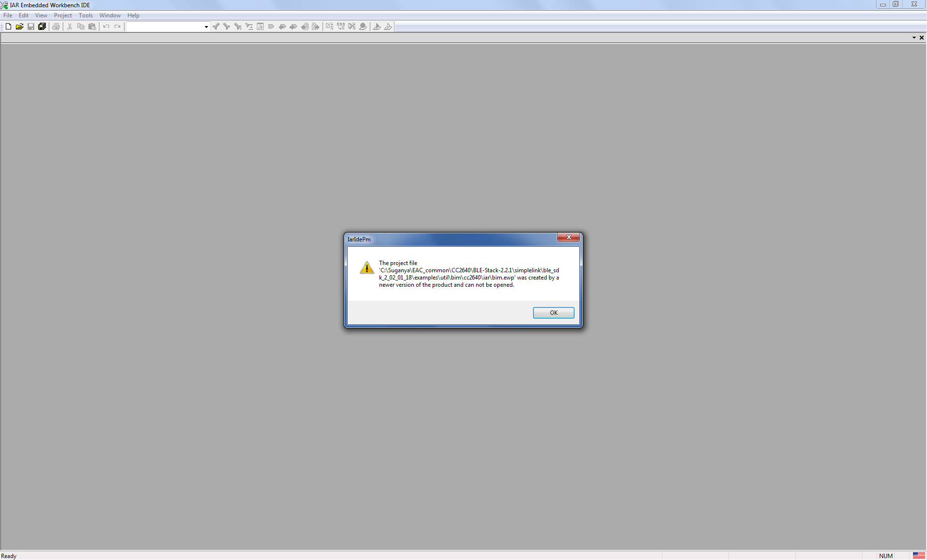
Task: Open the File menu
Action: coord(8,15)
